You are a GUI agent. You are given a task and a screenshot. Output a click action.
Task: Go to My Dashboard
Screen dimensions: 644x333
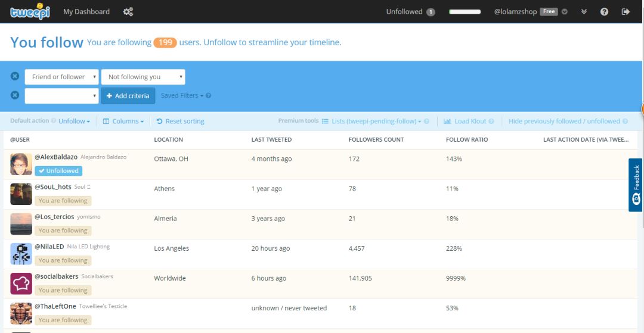coord(86,11)
